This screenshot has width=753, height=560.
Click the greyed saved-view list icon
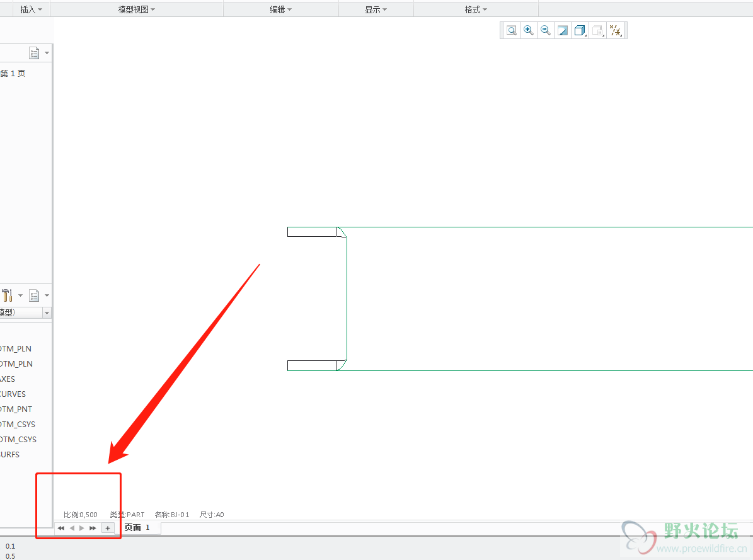[x=597, y=31]
